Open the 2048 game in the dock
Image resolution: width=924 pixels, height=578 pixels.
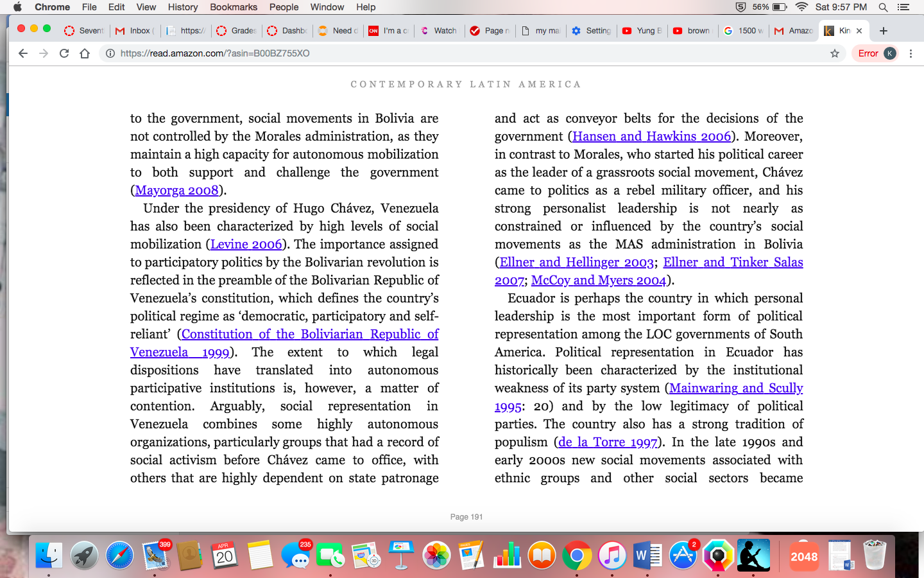point(804,556)
